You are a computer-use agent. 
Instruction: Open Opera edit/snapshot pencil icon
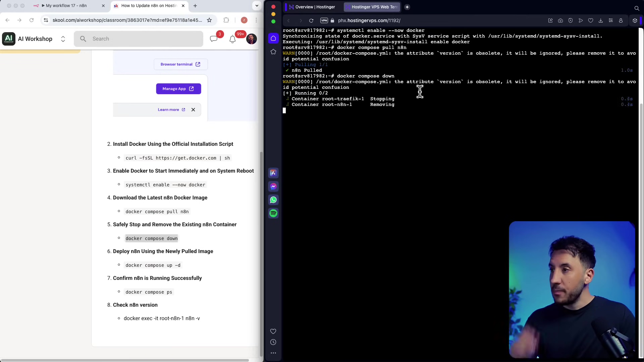550,20
